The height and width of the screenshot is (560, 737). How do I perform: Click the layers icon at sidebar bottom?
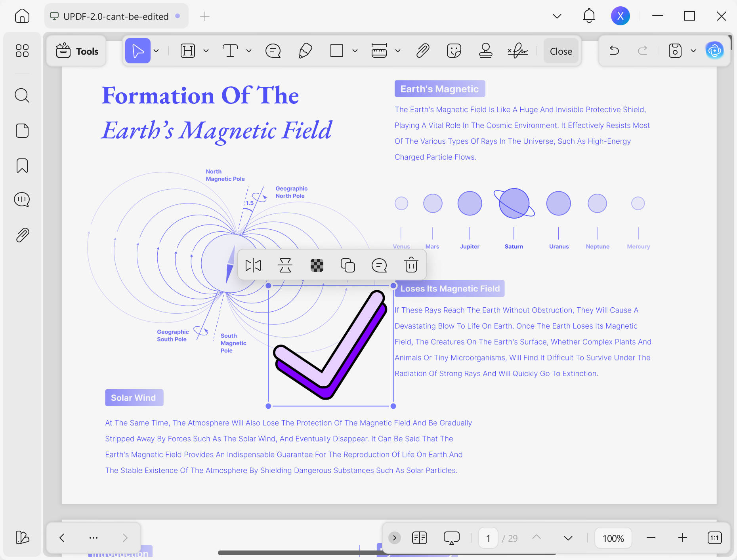pos(22,537)
